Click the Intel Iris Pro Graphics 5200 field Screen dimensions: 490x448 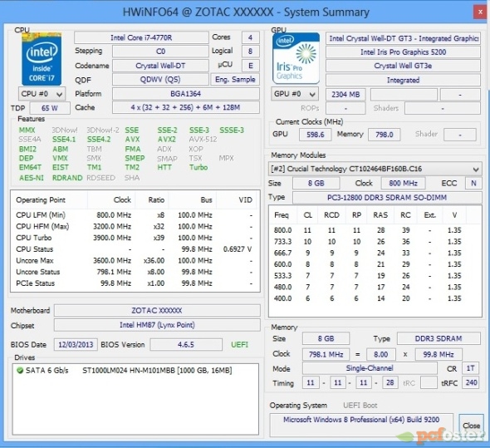[403, 52]
